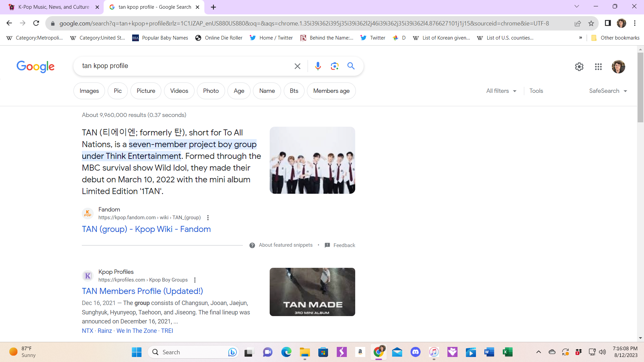Focus the Chrome address bar
Screen dimensions: 644x362
pyautogui.click(x=304, y=23)
